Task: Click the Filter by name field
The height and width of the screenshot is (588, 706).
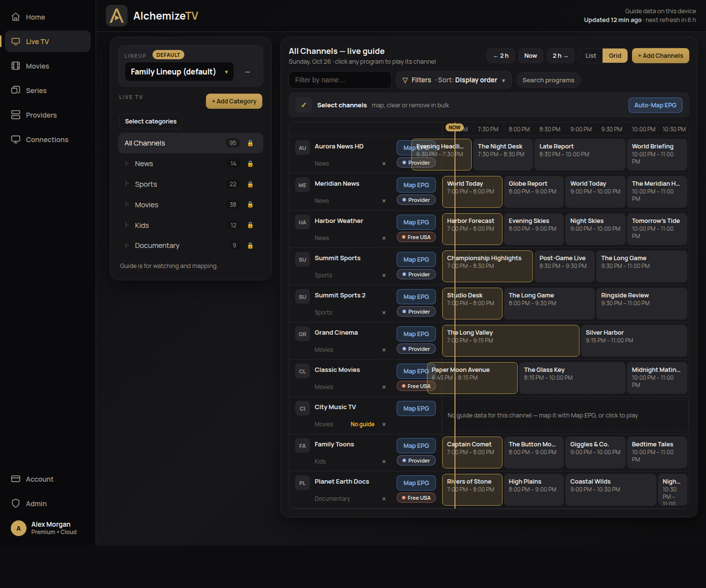Action: coord(340,80)
